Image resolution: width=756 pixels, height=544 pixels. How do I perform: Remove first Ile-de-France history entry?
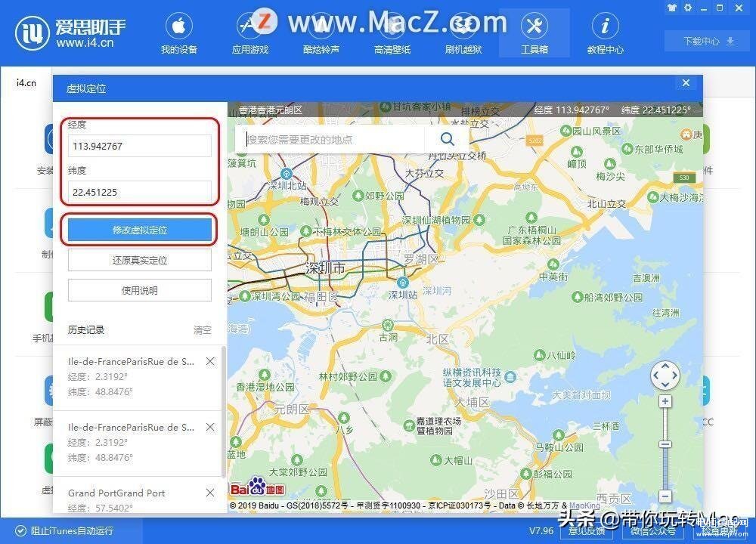[210, 361]
